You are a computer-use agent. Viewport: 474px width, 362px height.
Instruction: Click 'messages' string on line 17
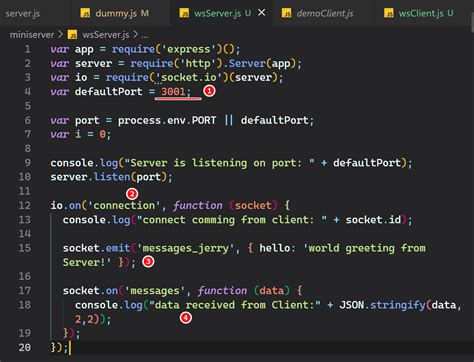(x=155, y=291)
